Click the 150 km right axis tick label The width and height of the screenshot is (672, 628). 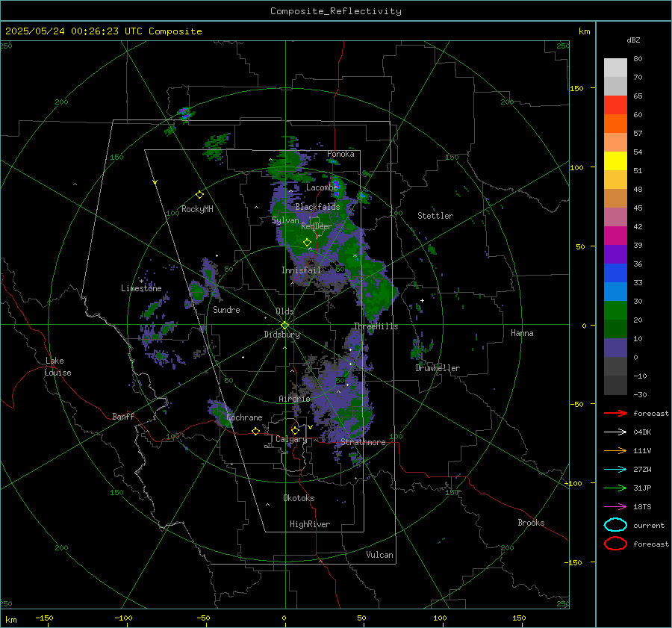click(x=576, y=88)
